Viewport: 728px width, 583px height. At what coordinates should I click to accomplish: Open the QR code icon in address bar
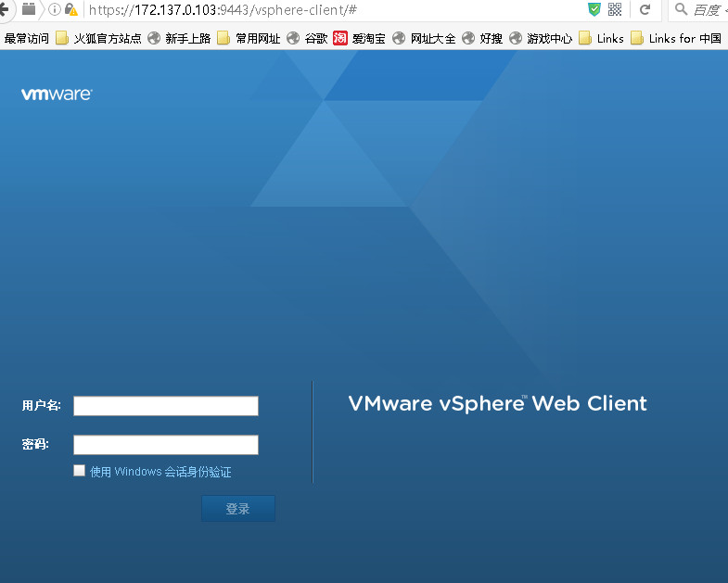tap(615, 9)
